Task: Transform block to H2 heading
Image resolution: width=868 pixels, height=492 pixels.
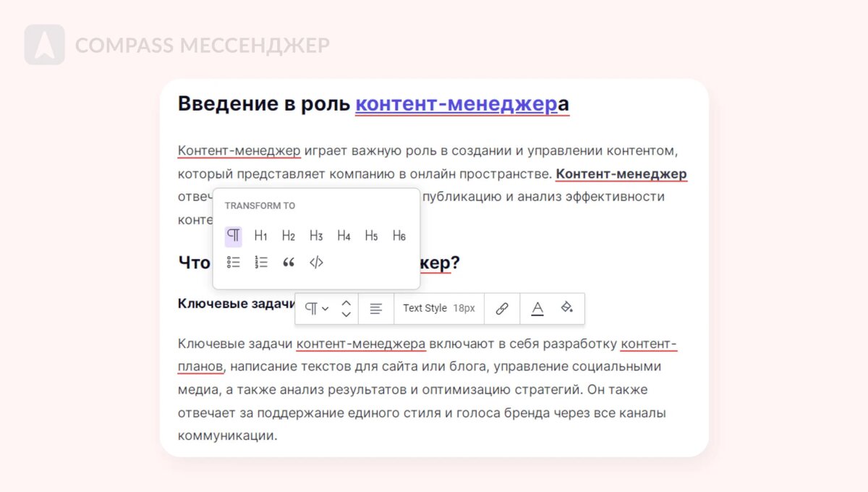Action: pos(289,236)
